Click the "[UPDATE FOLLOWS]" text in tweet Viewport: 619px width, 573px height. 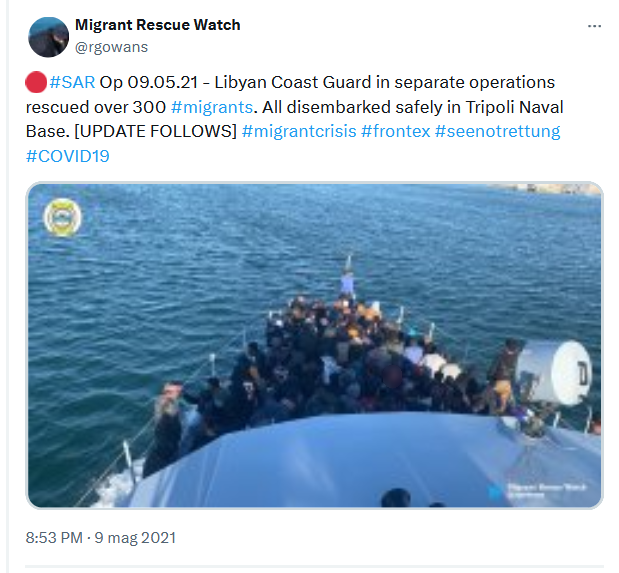[156, 131]
